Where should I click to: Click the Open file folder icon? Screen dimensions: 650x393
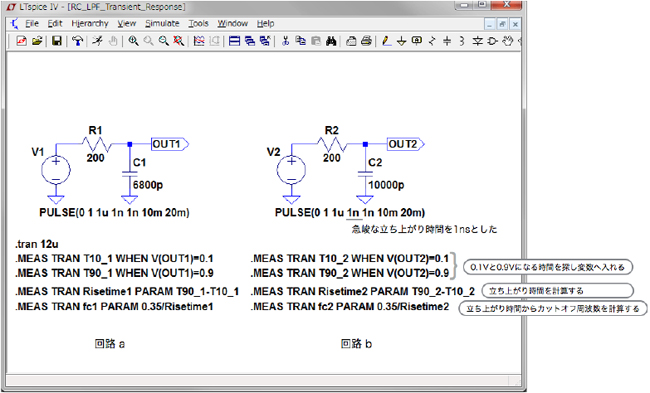coord(37,41)
